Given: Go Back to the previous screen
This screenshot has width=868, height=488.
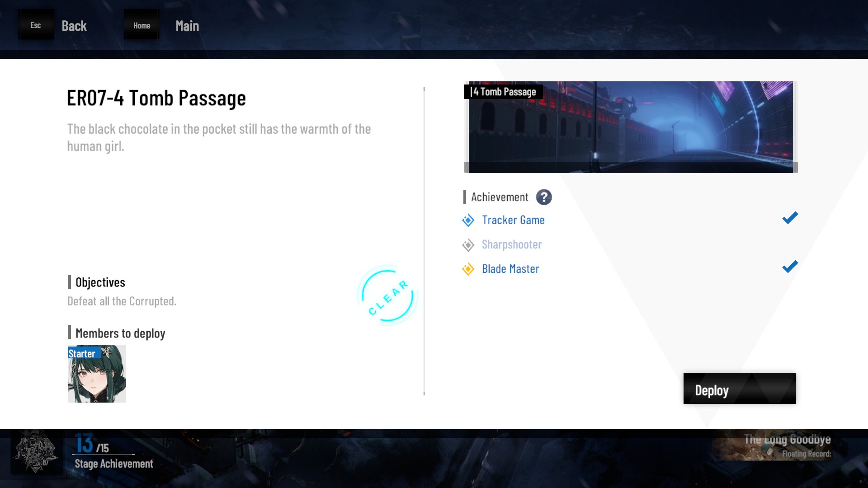Looking at the screenshot, I should coord(74,26).
